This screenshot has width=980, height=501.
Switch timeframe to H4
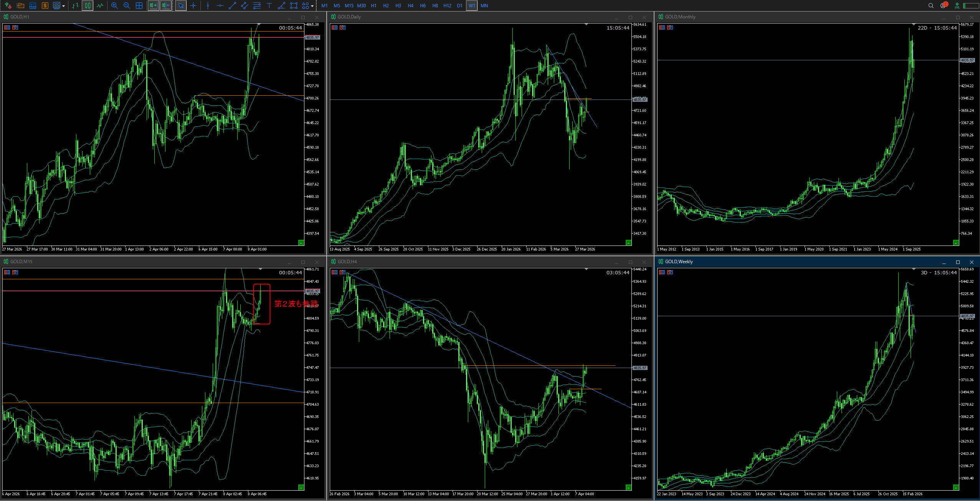[410, 5]
